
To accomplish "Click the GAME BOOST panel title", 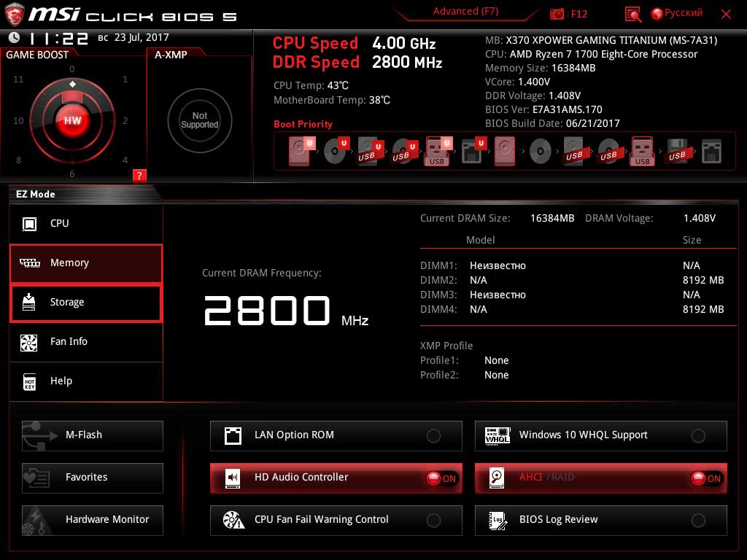I will pos(37,55).
